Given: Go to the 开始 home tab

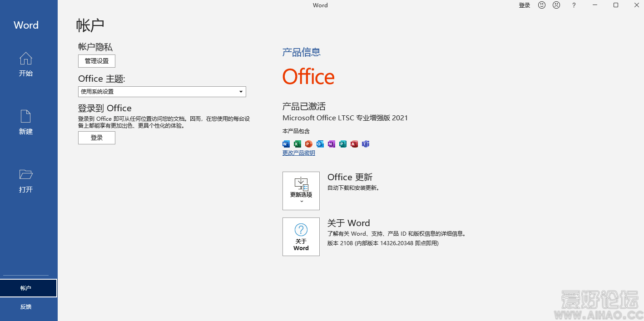Looking at the screenshot, I should [x=26, y=64].
